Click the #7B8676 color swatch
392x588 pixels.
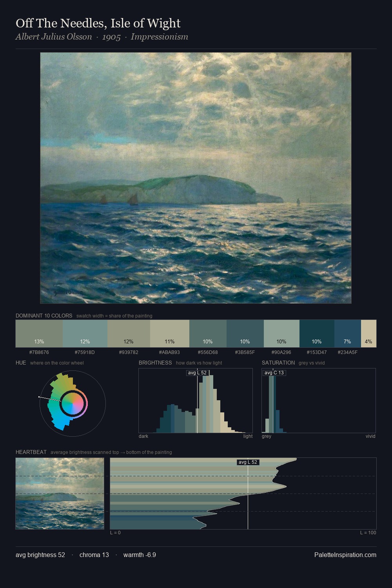pos(39,334)
